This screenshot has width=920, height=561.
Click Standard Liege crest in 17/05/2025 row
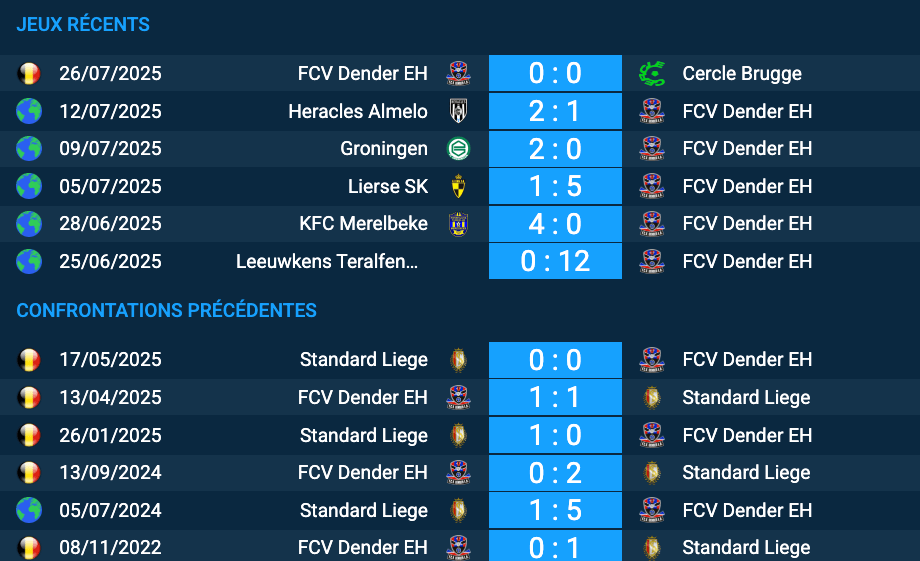458,360
